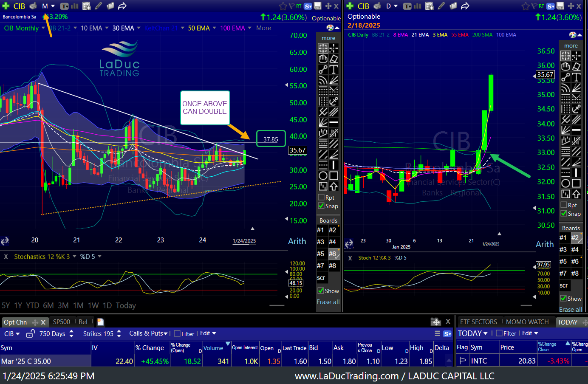Select the text tool in right chart toolbar
The image size is (588, 384).
(576, 77)
